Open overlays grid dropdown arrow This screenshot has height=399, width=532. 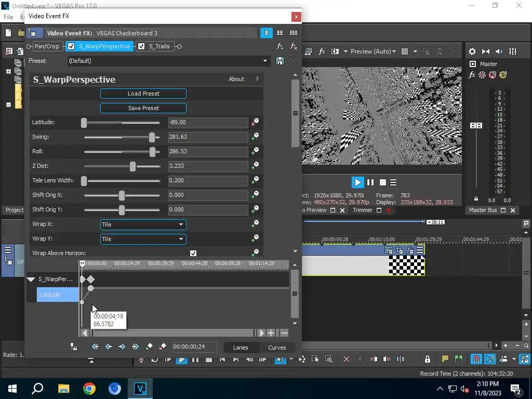415,51
